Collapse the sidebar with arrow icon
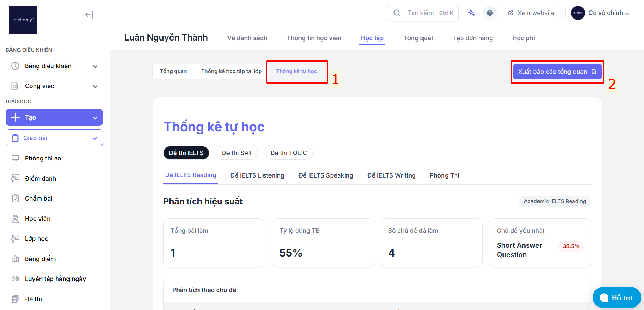 [x=89, y=15]
